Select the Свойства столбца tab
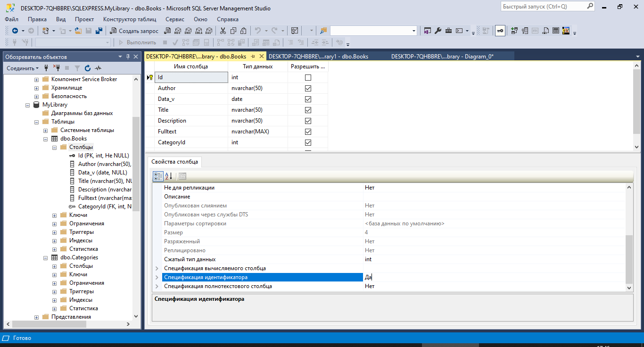This screenshot has width=644, height=347. click(174, 162)
